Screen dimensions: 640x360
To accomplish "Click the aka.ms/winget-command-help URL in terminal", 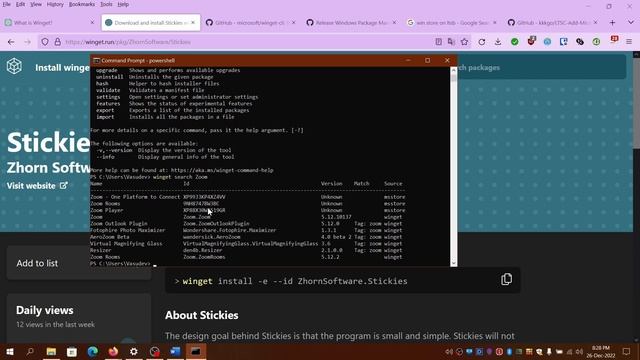I will pos(222,170).
